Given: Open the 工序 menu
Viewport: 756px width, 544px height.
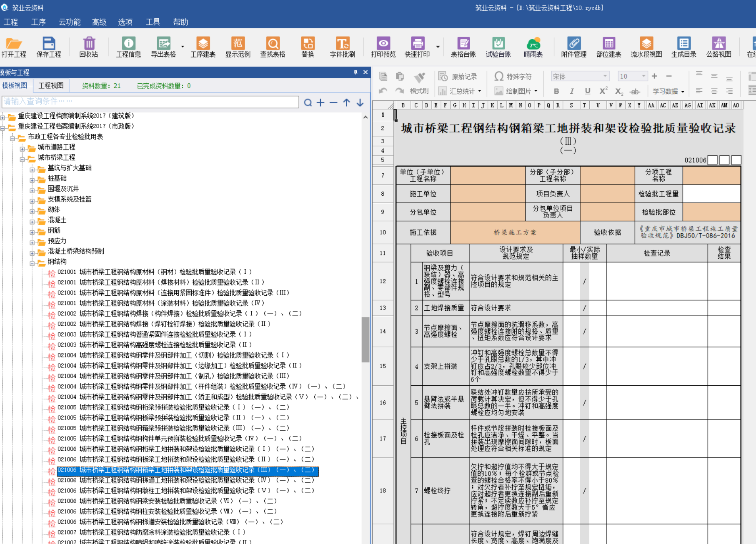Looking at the screenshot, I should point(38,22).
